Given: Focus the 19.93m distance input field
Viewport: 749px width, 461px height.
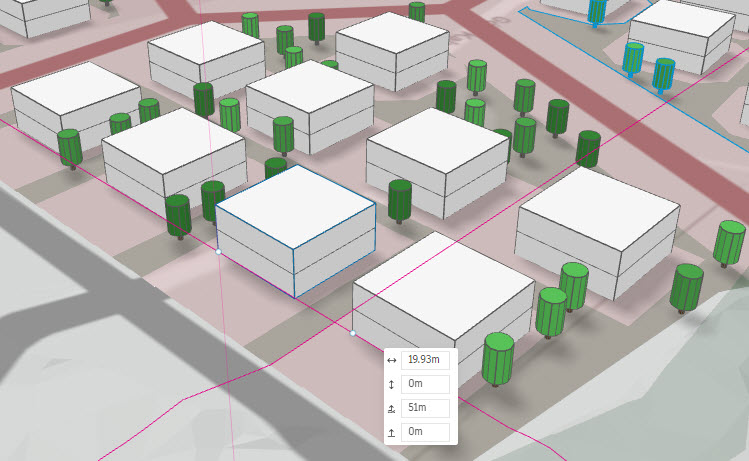Looking at the screenshot, I should point(427,360).
